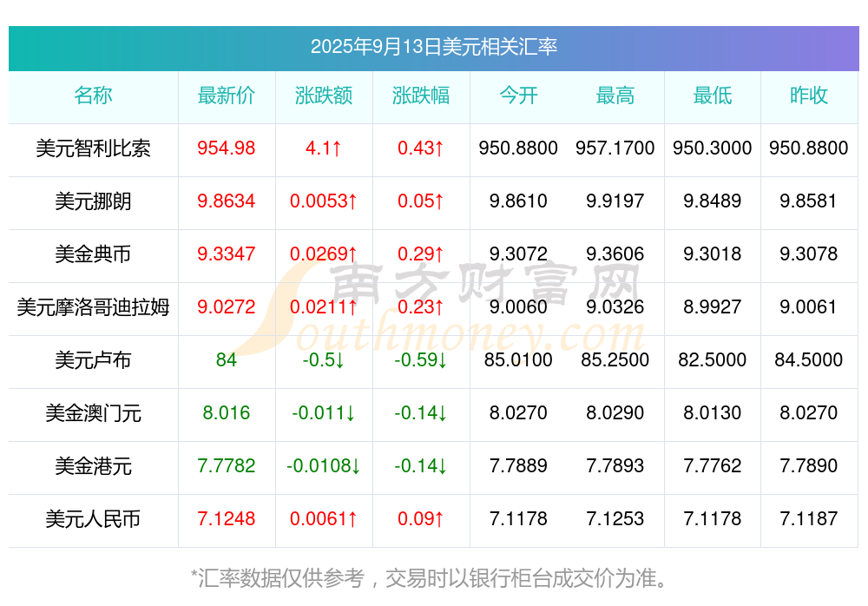
Task: Click the low value 8.9927
Action: coord(713,306)
